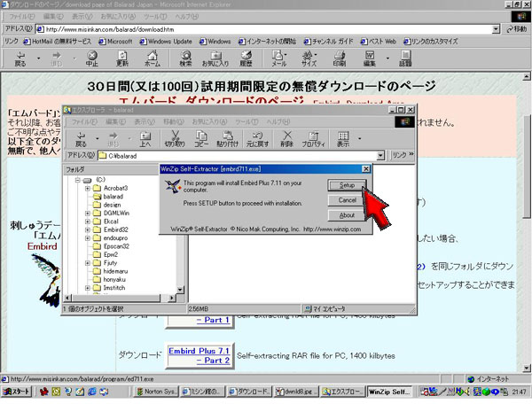Viewport: 532px width, 404px height.
Task: Click the Microsoft link in Links bar
Action: click(115, 42)
